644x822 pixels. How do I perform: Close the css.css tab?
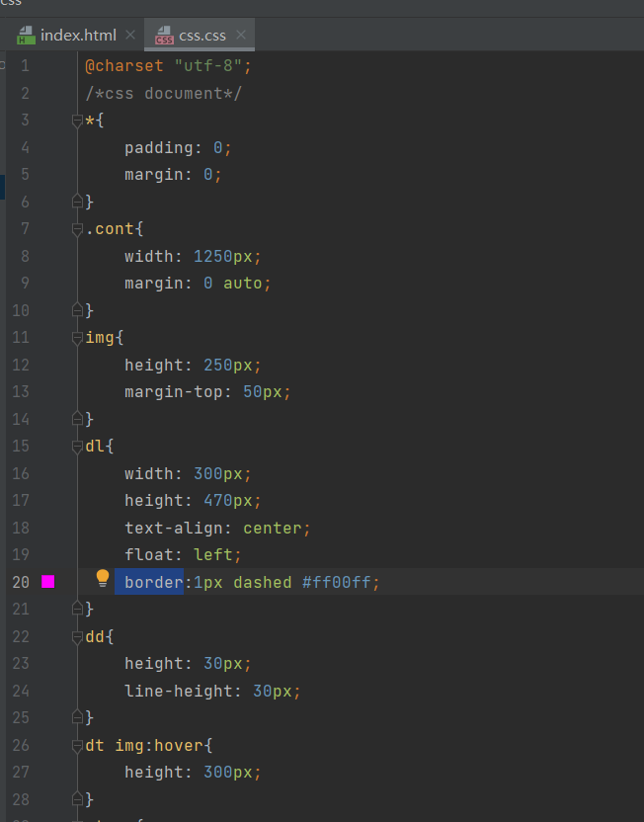pos(241,35)
